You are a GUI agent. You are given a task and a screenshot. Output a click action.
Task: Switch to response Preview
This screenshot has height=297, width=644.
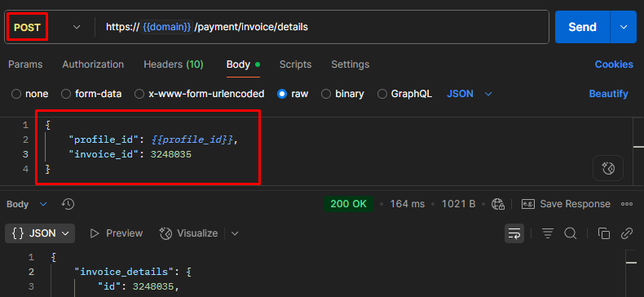point(117,233)
